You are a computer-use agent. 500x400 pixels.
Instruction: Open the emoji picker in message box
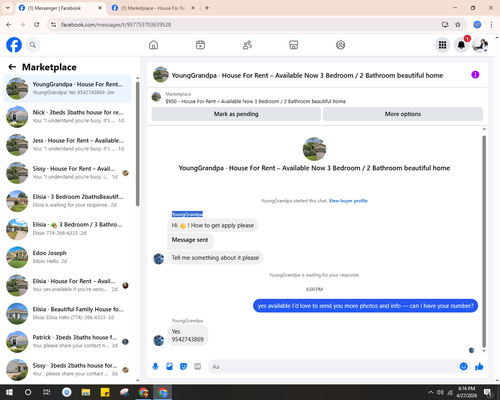coord(463,367)
